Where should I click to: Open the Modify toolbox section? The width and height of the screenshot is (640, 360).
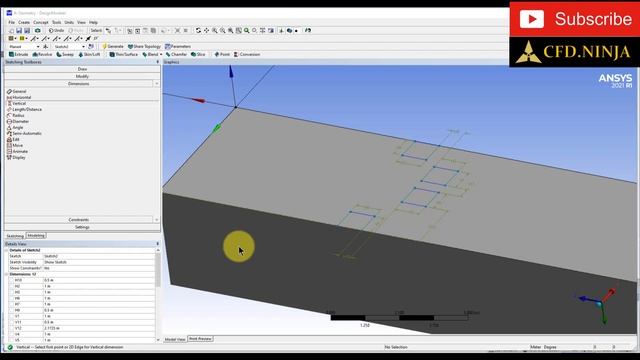point(82,76)
